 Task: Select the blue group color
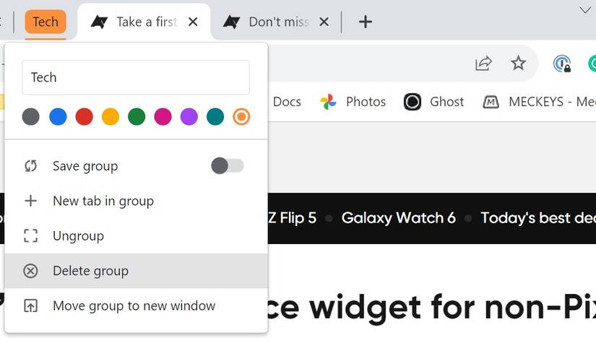pyautogui.click(x=58, y=116)
